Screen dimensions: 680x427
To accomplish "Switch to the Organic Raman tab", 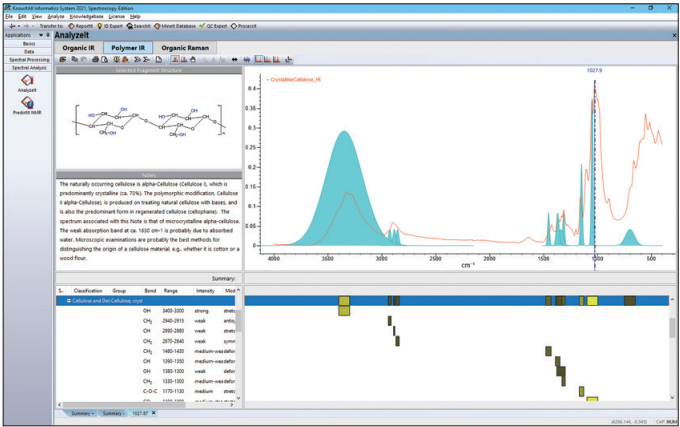I will [x=185, y=46].
